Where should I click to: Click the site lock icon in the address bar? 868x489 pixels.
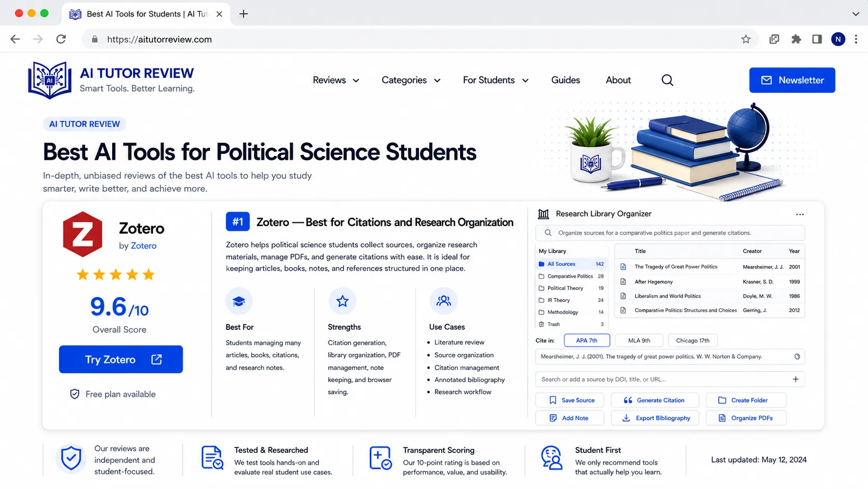(94, 39)
